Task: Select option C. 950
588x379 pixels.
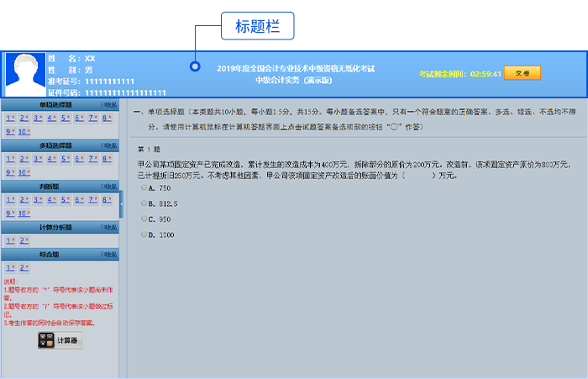Action: point(144,219)
